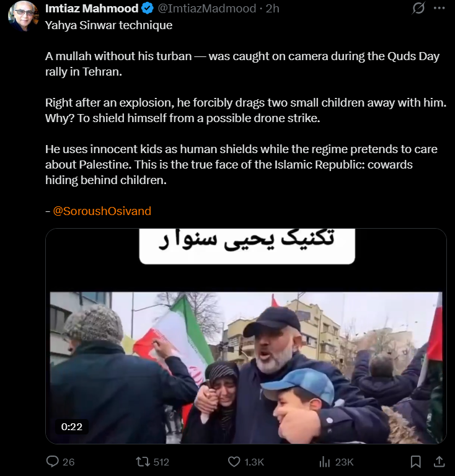Repost this tweet via retweet icon
Screen dimensions: 455x476
(x=143, y=462)
